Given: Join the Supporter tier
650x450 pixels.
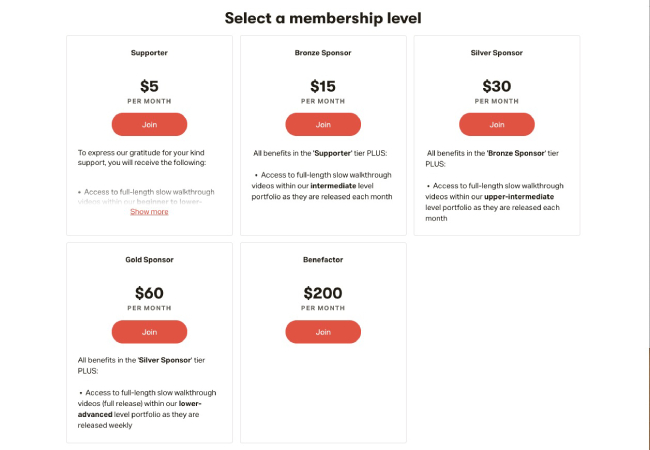Looking at the screenshot, I should tap(149, 125).
